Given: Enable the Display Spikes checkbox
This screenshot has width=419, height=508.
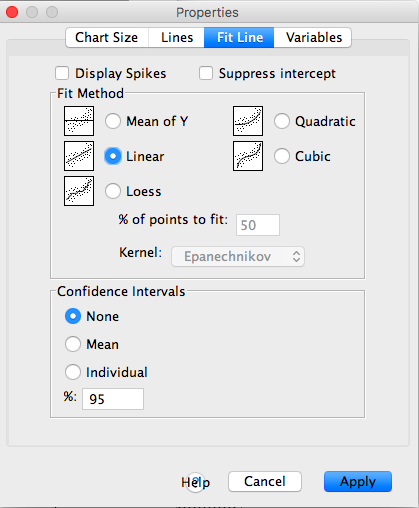Looking at the screenshot, I should tap(62, 73).
